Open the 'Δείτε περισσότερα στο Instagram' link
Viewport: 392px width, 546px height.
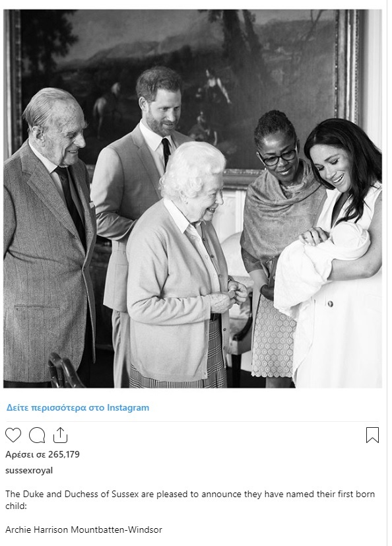[x=78, y=407]
